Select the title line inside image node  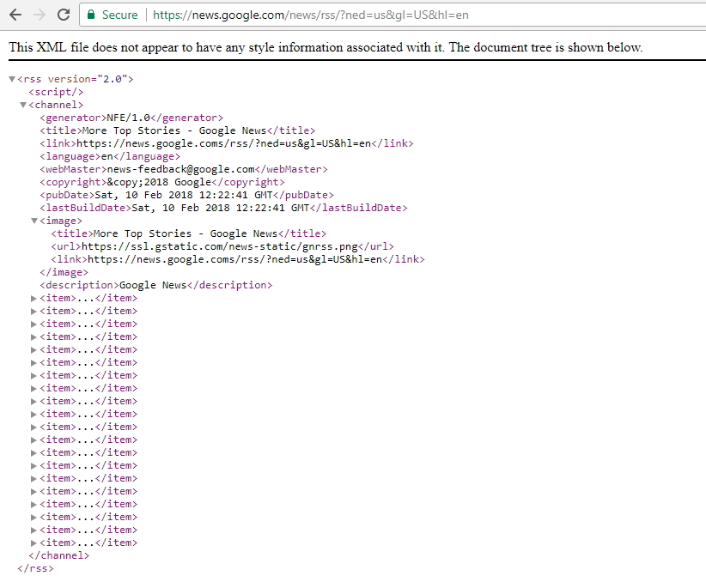click(x=189, y=233)
